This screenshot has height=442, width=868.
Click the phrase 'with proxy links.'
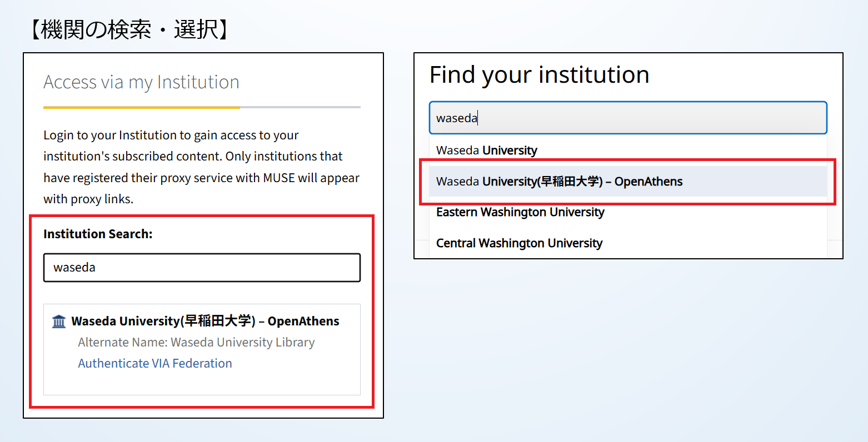[88, 199]
